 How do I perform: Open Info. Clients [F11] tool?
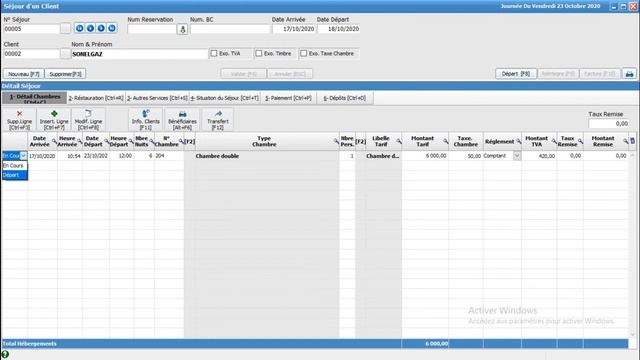[146, 120]
